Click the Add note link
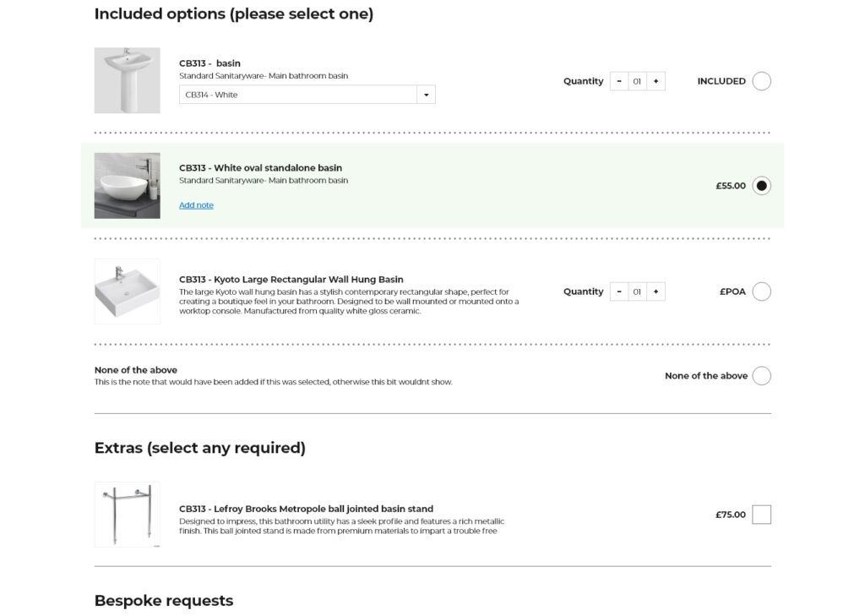This screenshot has height=616, width=865. coord(196,205)
